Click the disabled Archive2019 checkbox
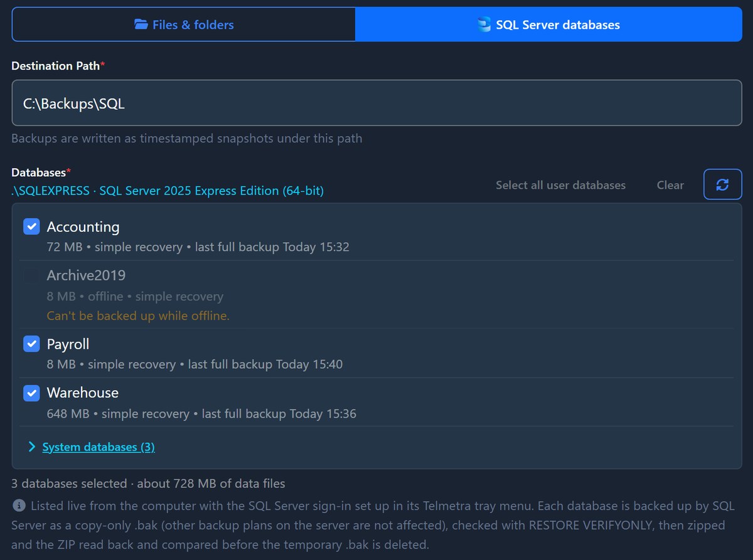The width and height of the screenshot is (753, 560). (31, 275)
